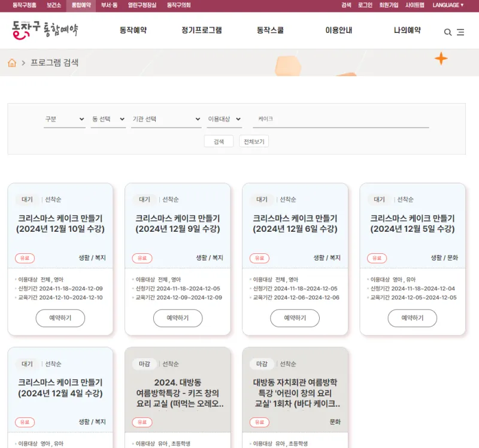
Task: Expand the 구분 dropdown filter
Action: pos(65,119)
